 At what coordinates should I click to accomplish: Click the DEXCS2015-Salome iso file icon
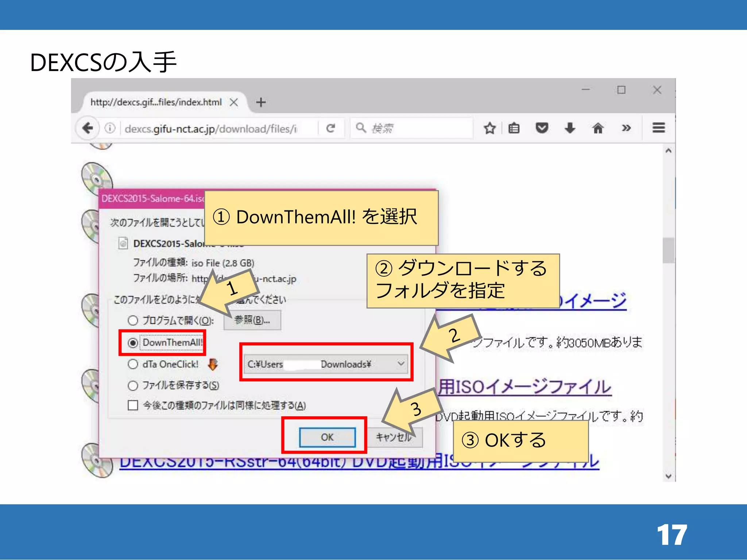[123, 243]
